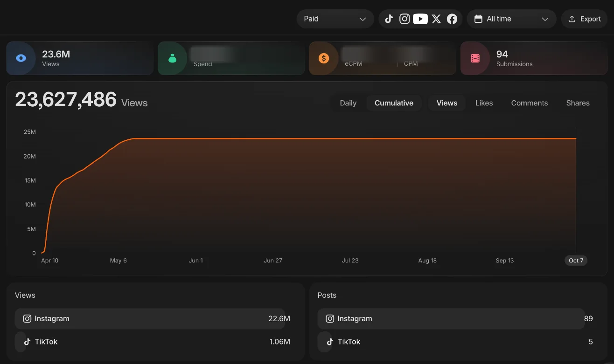Click the calendar icon beside All time

(x=478, y=19)
